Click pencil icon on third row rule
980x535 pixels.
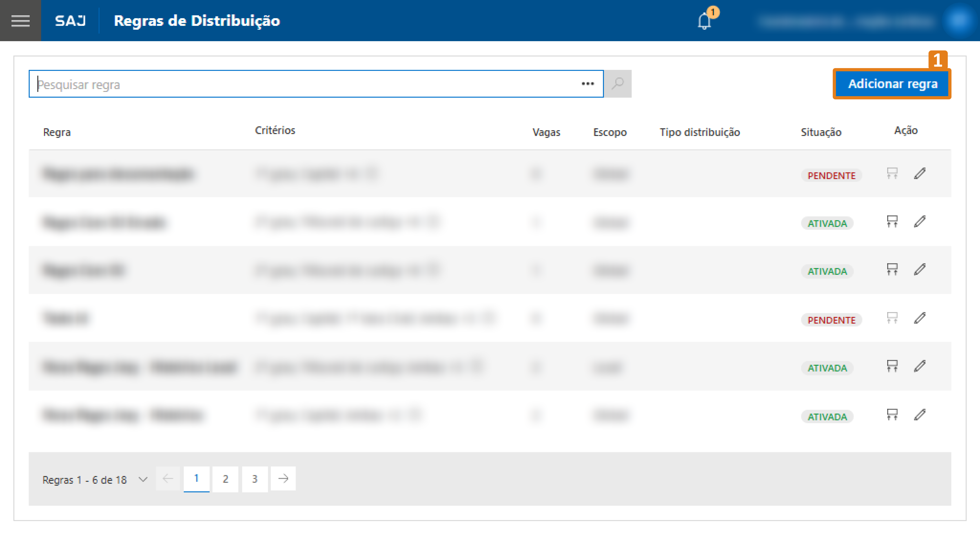(x=920, y=269)
